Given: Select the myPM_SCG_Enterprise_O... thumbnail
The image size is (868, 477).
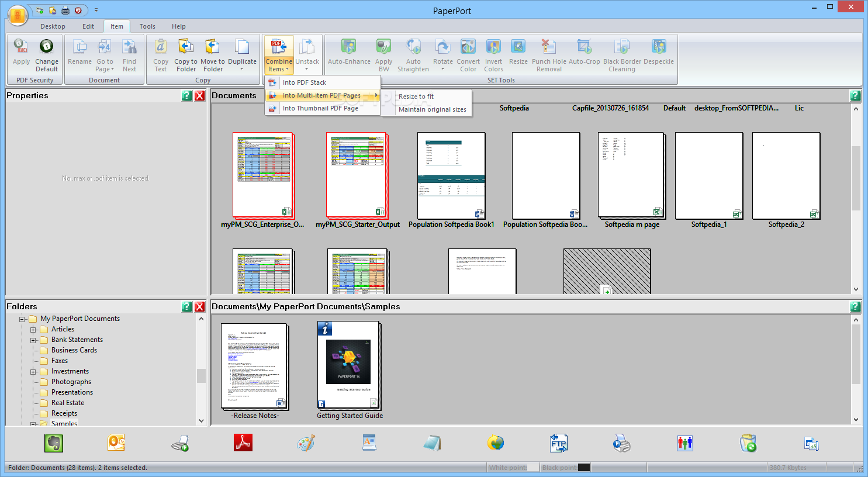Looking at the screenshot, I should coord(262,175).
